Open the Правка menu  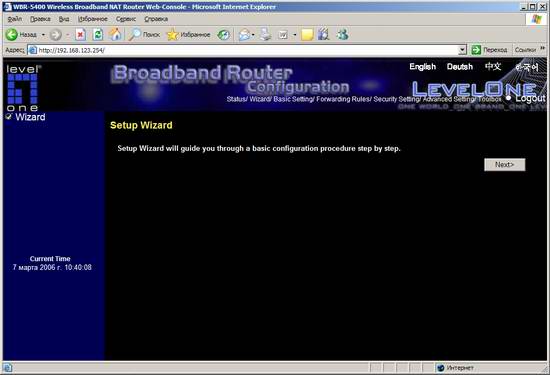40,19
